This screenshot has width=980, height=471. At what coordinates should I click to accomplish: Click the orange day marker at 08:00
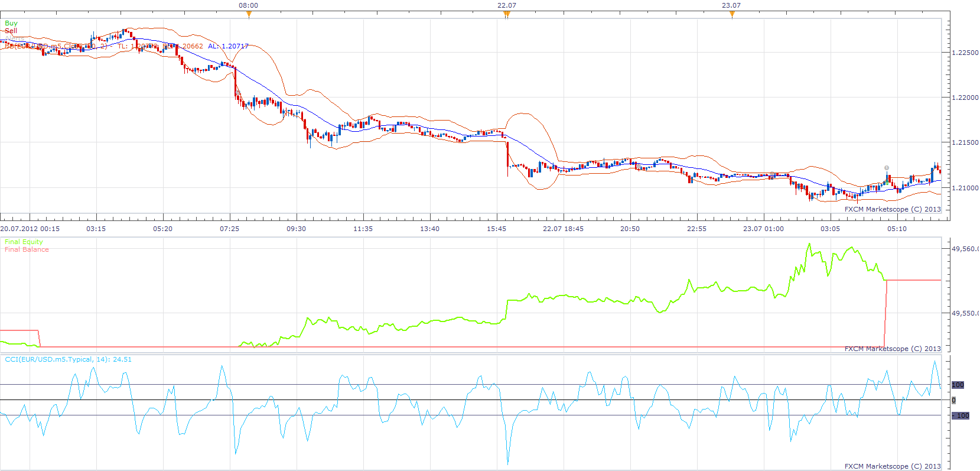pyautogui.click(x=249, y=14)
